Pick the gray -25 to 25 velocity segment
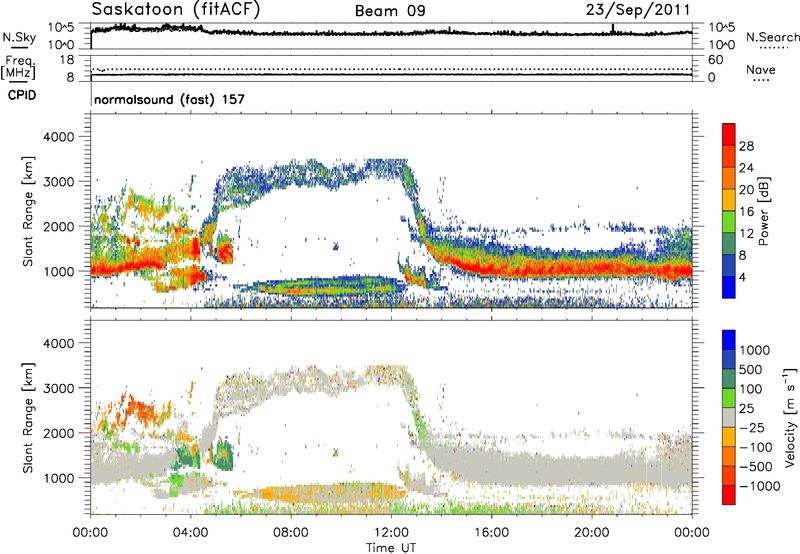The image size is (800, 554). (729, 418)
